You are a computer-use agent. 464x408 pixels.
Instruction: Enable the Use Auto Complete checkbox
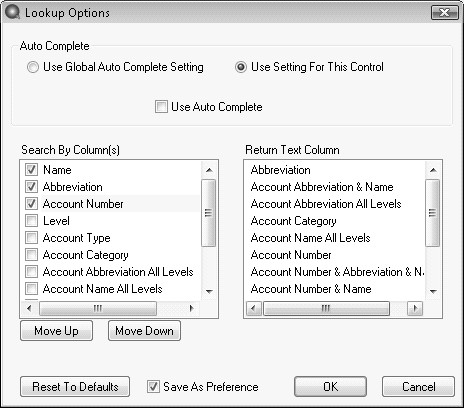161,107
